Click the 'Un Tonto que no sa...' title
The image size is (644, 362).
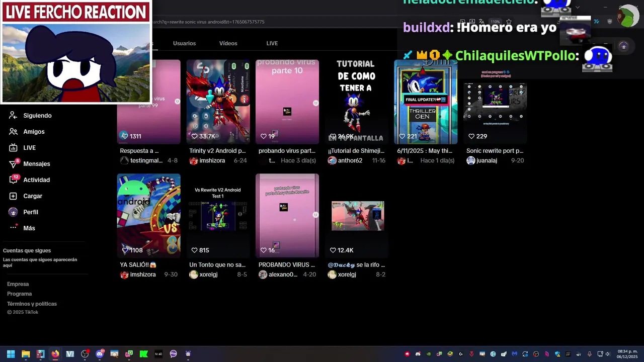(x=217, y=264)
